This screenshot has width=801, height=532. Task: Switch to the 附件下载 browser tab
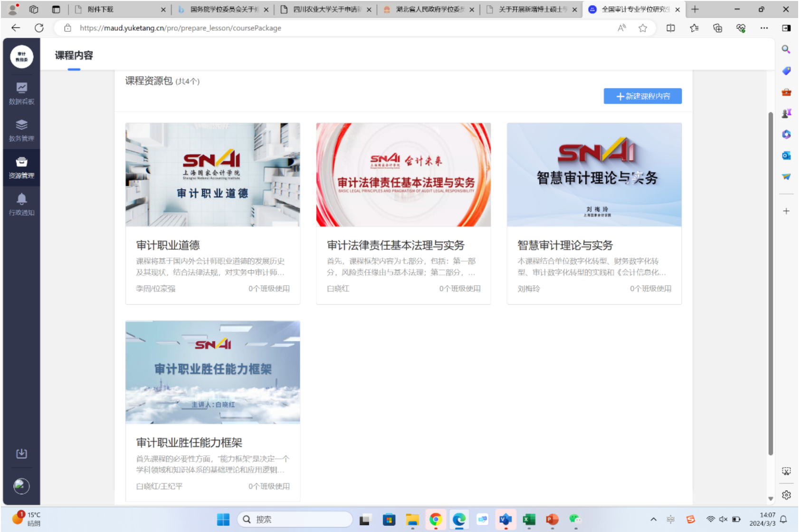tap(119, 9)
